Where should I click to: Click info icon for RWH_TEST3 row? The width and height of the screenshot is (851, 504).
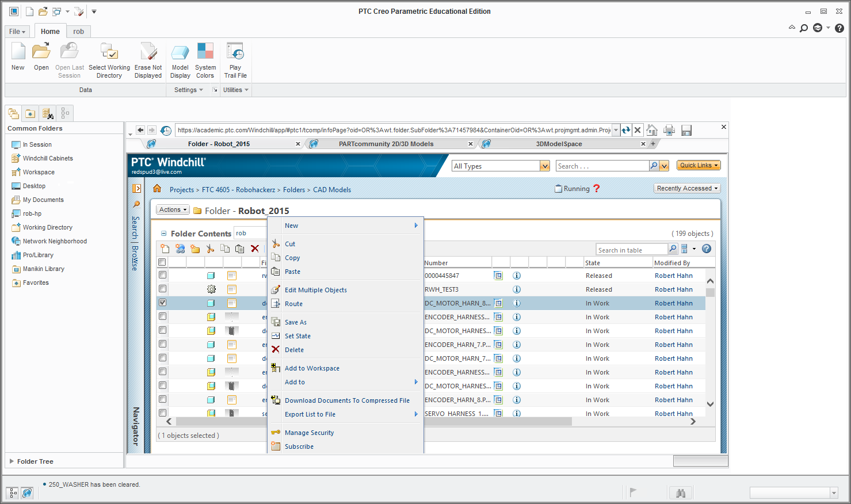tap(517, 289)
